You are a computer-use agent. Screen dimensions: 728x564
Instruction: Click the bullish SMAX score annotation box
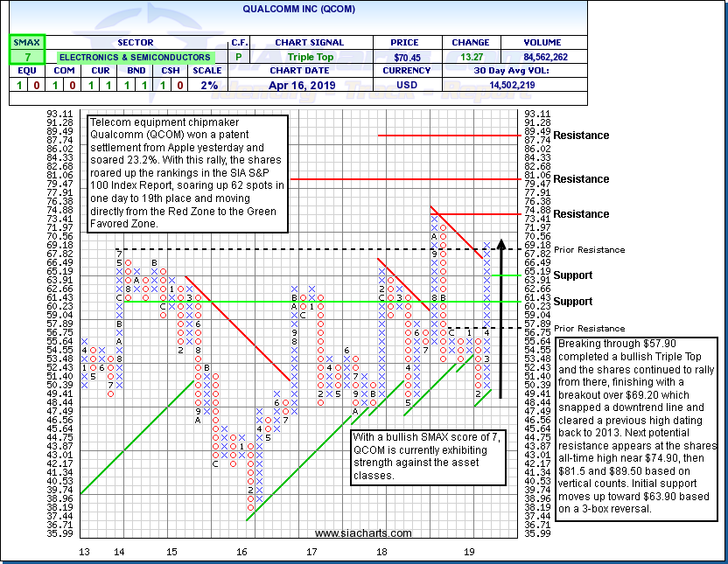(x=424, y=456)
